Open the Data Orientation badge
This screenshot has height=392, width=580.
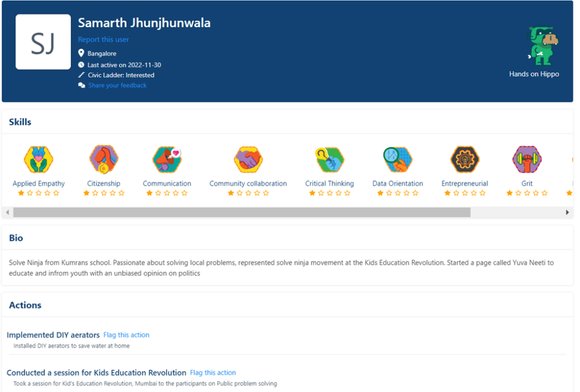coord(398,159)
